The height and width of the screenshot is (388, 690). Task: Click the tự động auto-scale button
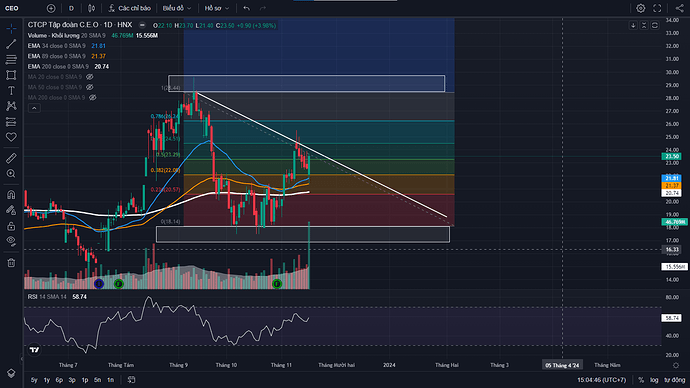point(675,380)
